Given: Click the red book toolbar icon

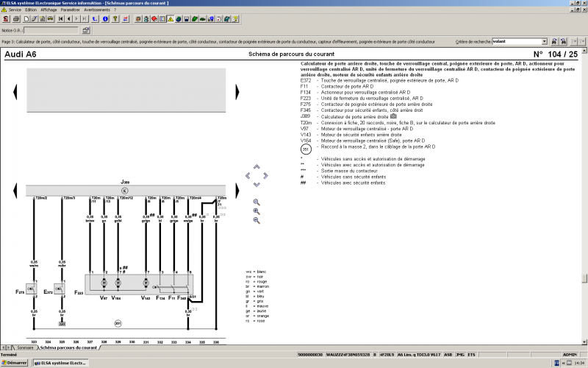Looking at the screenshot, I should pos(154,19).
